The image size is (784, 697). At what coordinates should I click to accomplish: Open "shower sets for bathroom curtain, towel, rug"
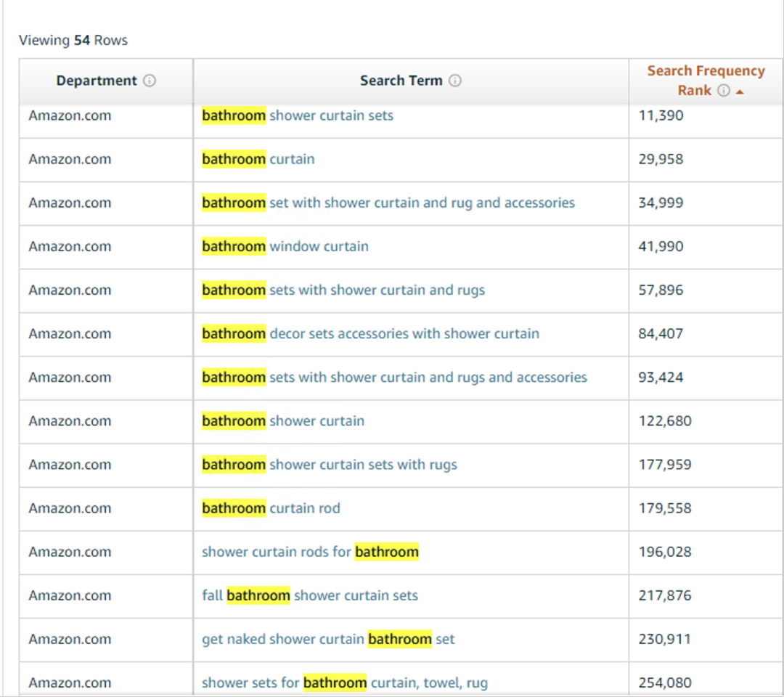(x=345, y=682)
